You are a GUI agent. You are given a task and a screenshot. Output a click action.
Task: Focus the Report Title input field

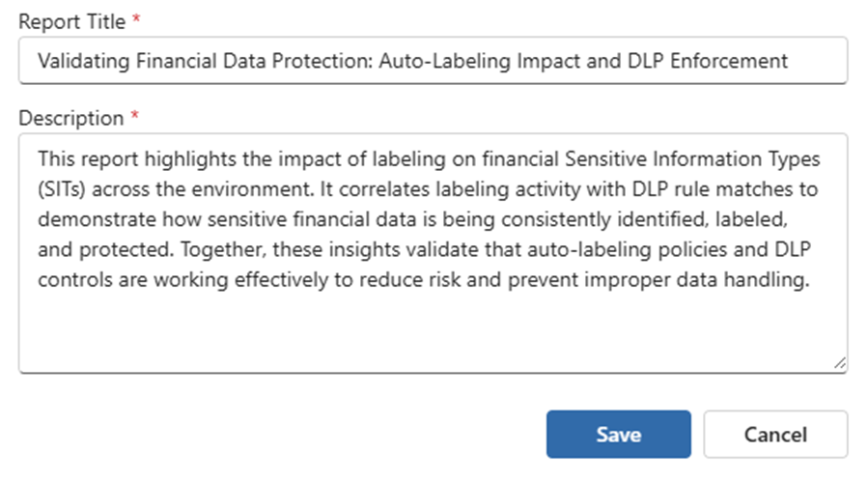[433, 61]
